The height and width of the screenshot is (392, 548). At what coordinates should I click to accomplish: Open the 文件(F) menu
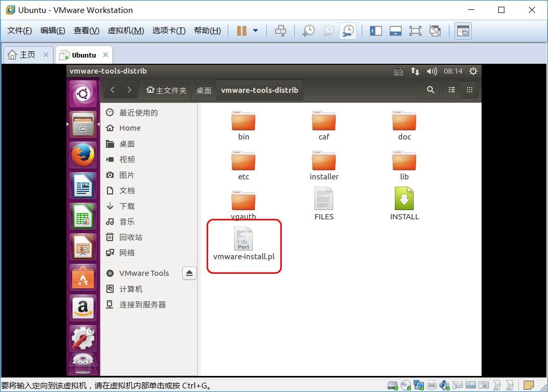20,31
